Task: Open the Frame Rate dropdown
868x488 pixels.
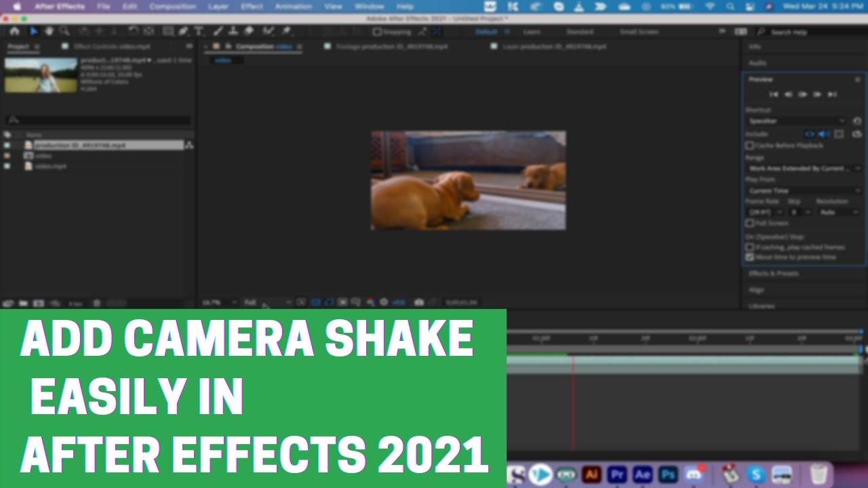Action: (x=764, y=212)
